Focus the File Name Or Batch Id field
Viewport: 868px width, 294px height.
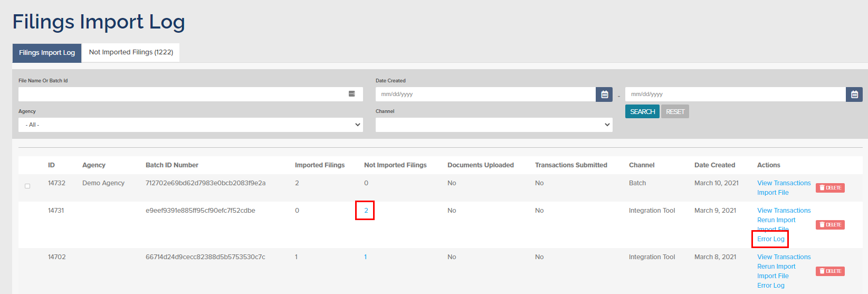(182, 94)
